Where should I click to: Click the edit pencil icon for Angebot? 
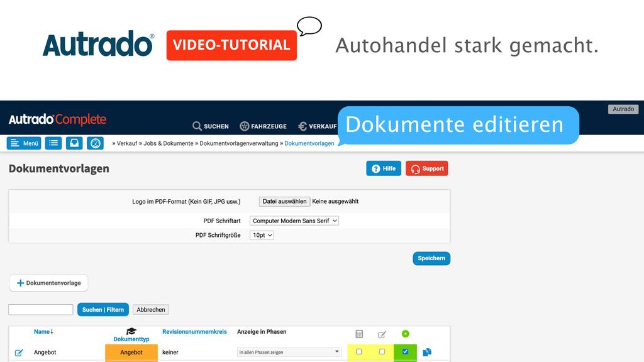click(x=19, y=353)
